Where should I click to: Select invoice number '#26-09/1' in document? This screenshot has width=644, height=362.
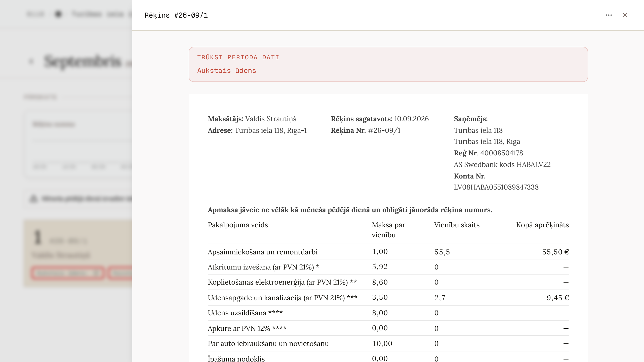[x=384, y=130]
